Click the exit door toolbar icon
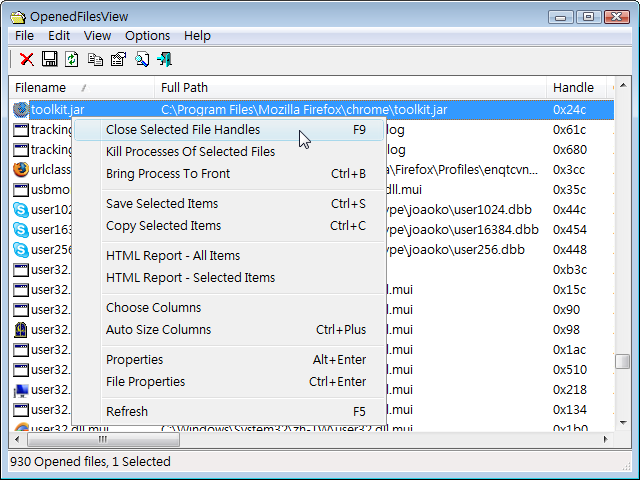Image resolution: width=640 pixels, height=480 pixels. pos(164,59)
